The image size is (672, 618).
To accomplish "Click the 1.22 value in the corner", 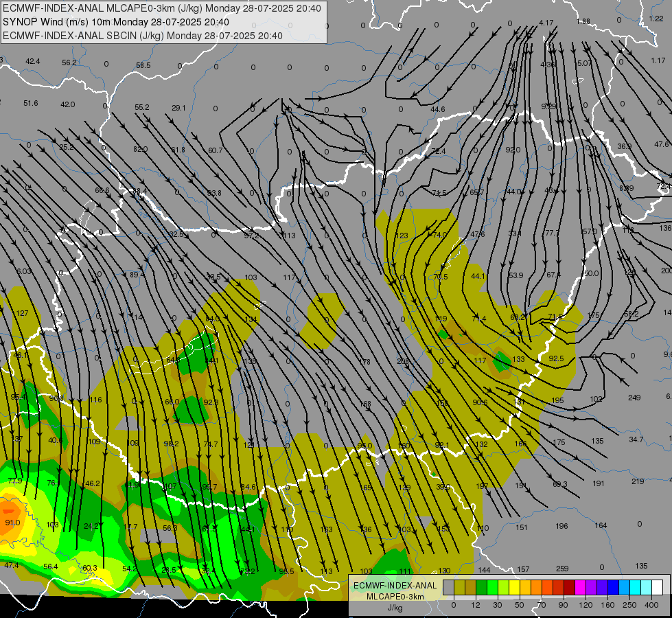I will [656, 19].
